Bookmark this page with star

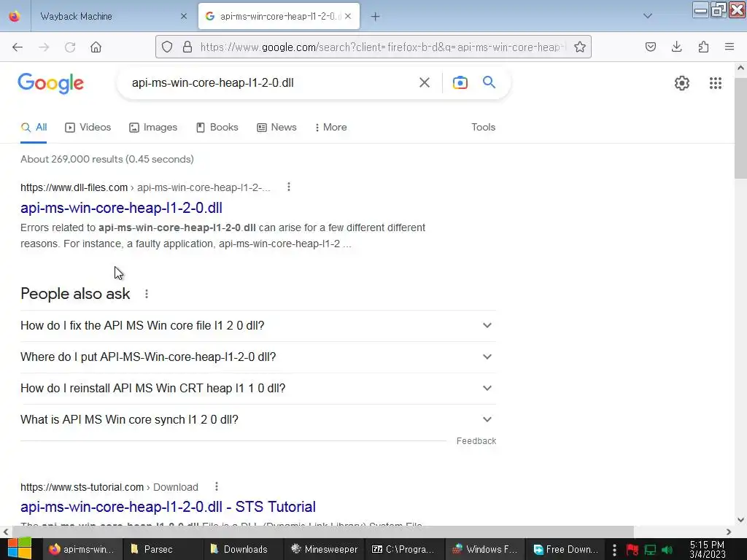coord(580,47)
